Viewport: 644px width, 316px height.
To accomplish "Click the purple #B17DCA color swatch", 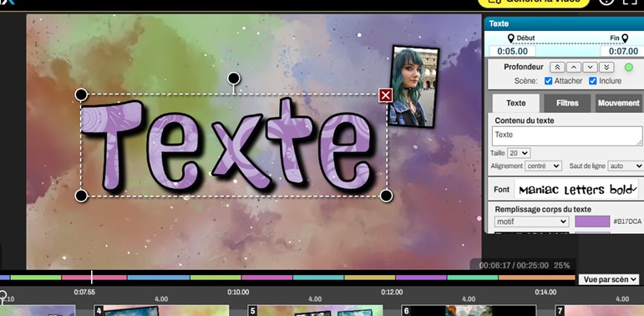I will tap(592, 222).
